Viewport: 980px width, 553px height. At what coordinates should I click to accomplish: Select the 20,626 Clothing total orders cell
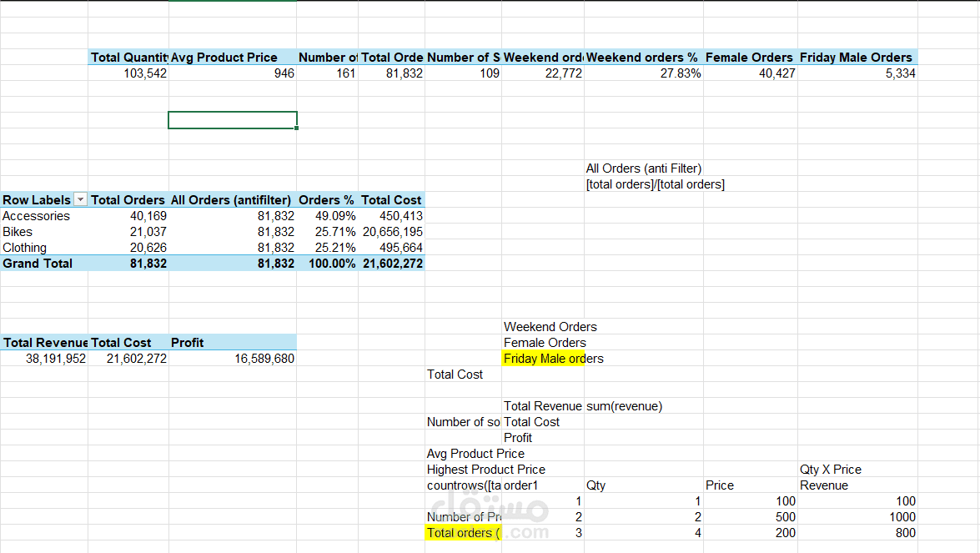[x=128, y=248]
